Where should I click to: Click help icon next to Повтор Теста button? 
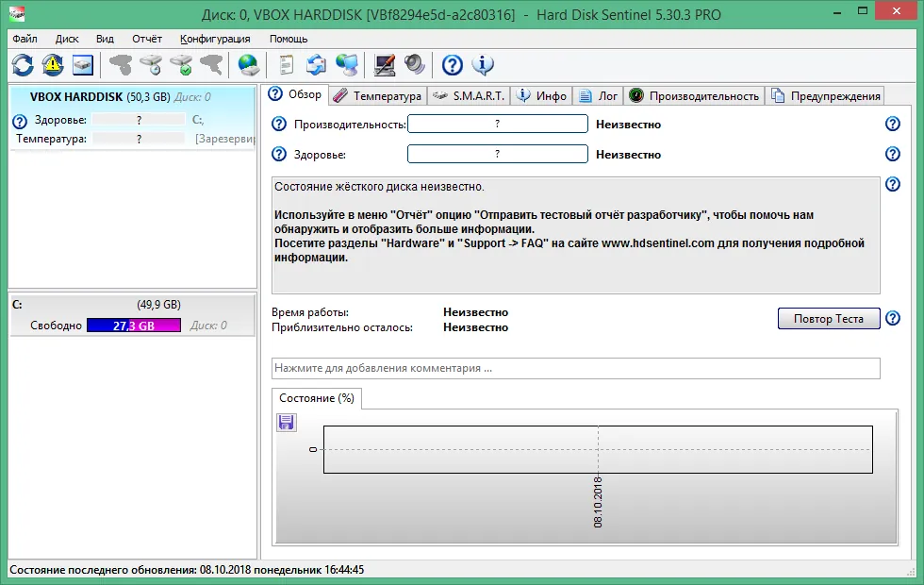pyautogui.click(x=893, y=319)
